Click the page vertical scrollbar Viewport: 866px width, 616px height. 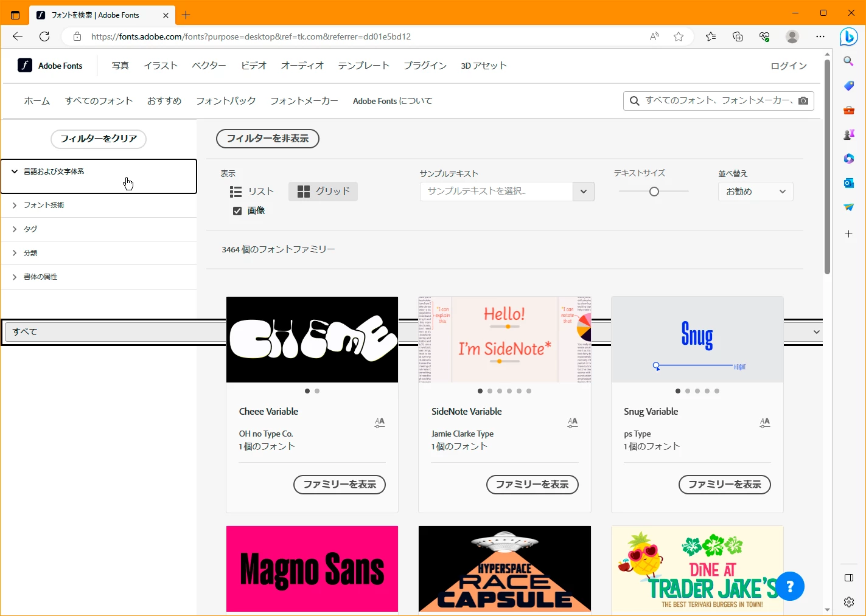point(827,166)
